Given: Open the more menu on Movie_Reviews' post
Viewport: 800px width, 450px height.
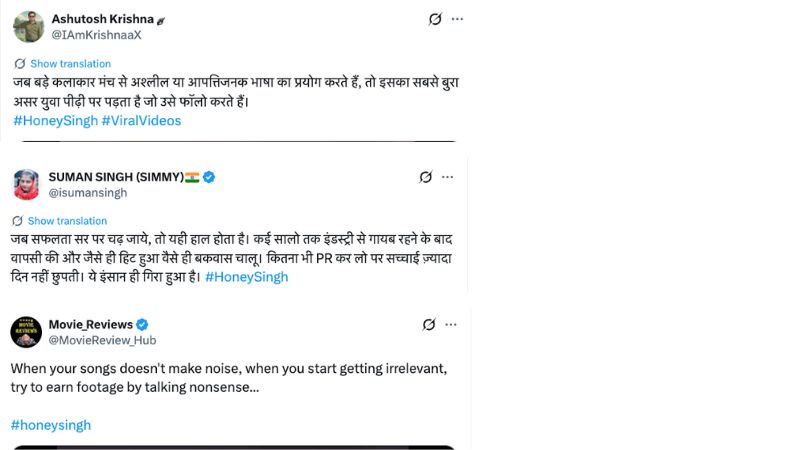Looking at the screenshot, I should tap(451, 325).
